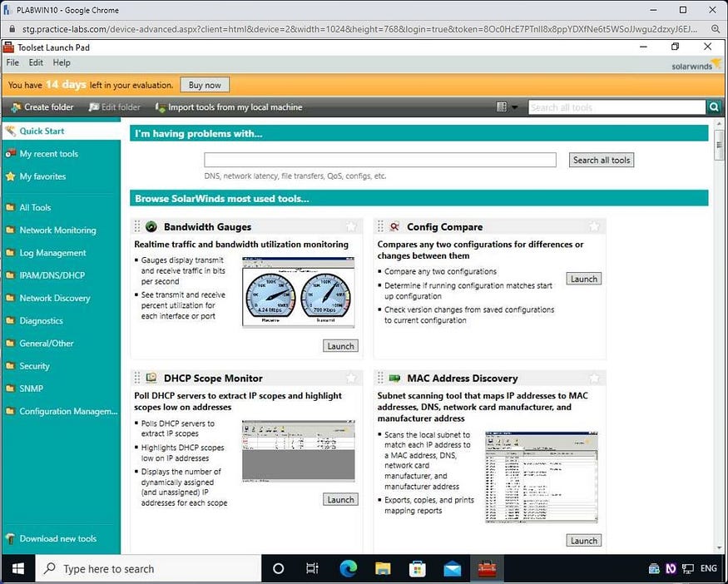The height and width of the screenshot is (584, 728).
Task: Favorite Config Compare with its star
Action: [594, 226]
